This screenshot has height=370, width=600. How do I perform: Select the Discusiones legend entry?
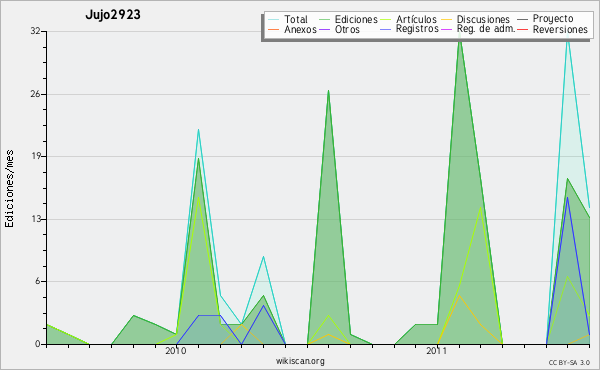pos(475,19)
